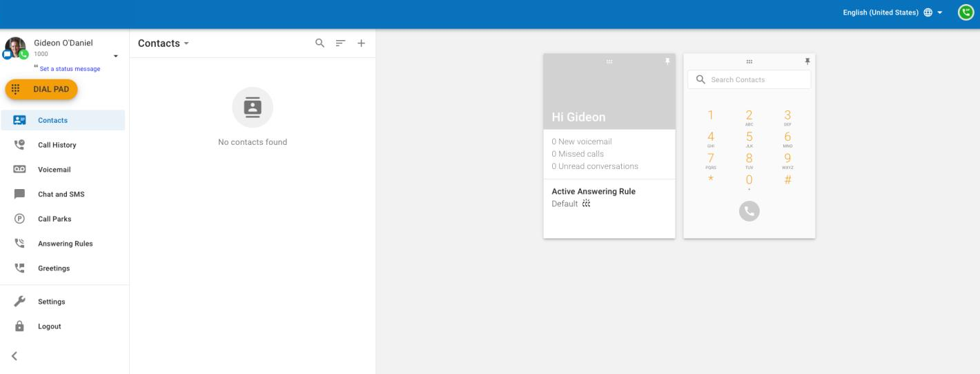Screen dimensions: 980x374
Task: Dial digit 1 on keypad
Action: (x=711, y=115)
